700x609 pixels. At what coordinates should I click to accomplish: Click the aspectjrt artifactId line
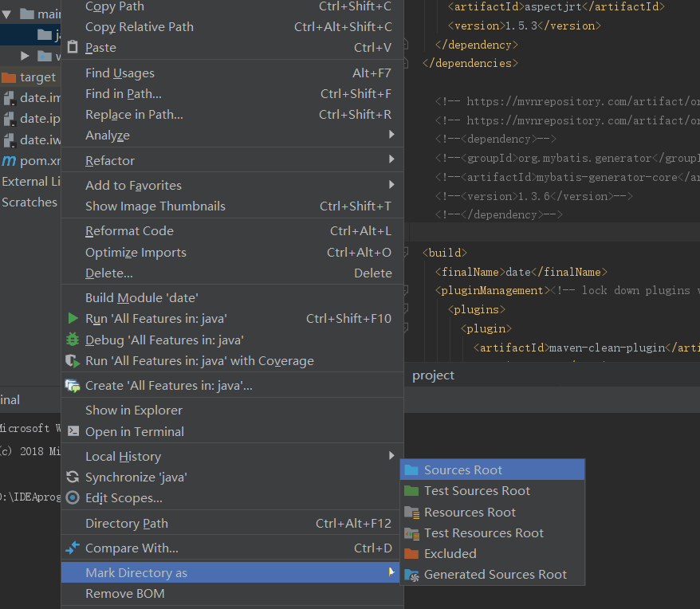[x=556, y=6]
